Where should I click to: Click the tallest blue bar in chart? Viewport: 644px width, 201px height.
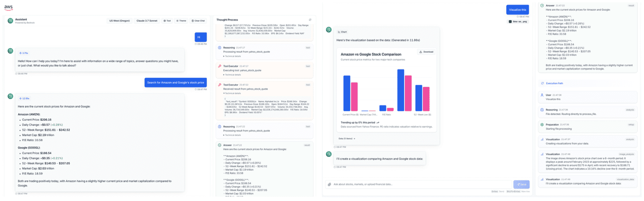click(x=400, y=90)
